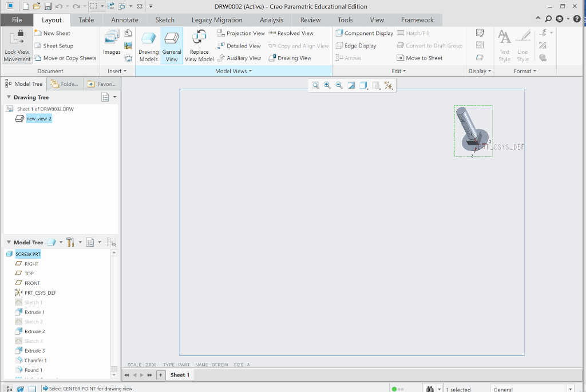Screen dimensions: 586x392
Task: Activate the Projection View tool
Action: tap(240, 33)
